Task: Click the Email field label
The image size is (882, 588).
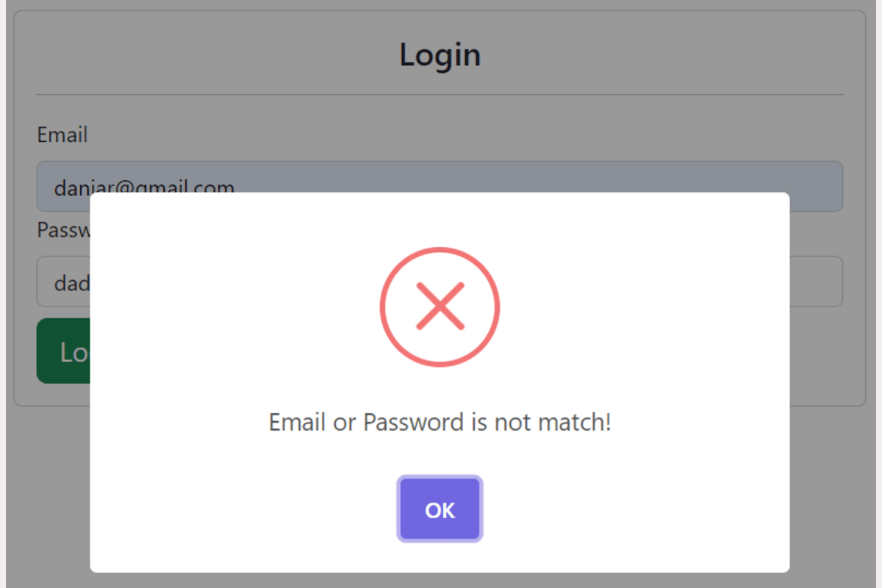Action: (62, 135)
